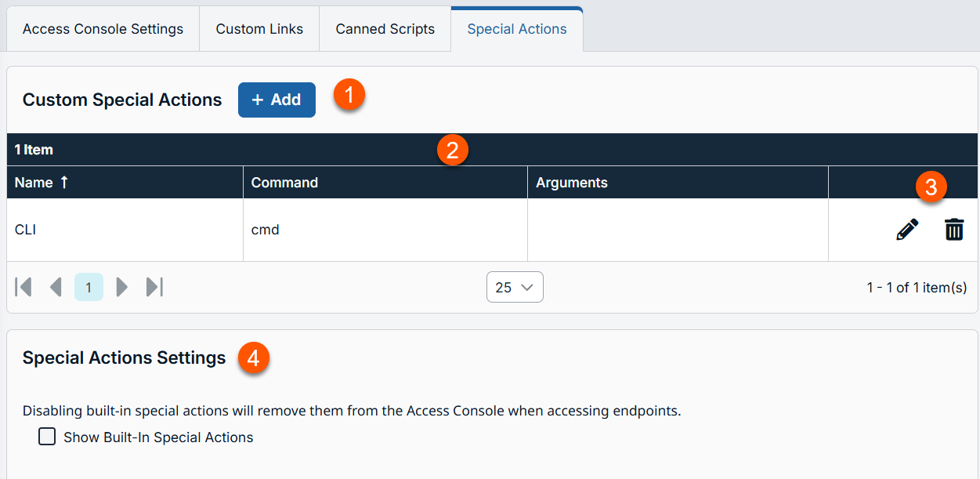This screenshot has height=479, width=980.
Task: Go to previous page arrow
Action: [56, 287]
